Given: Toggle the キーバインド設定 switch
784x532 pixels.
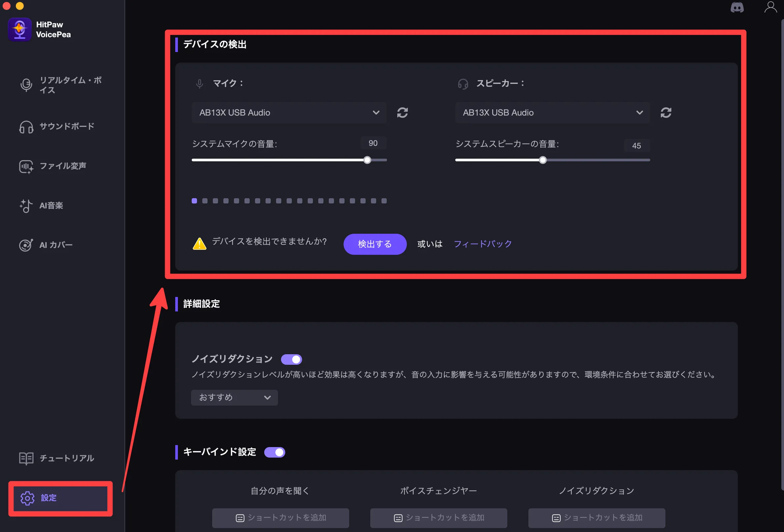Looking at the screenshot, I should click(275, 452).
